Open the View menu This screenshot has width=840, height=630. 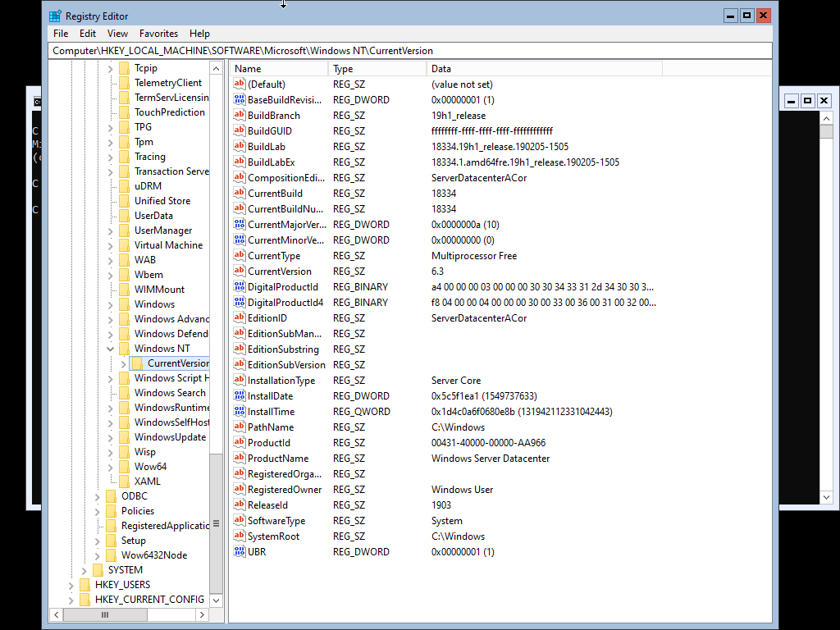pos(117,33)
